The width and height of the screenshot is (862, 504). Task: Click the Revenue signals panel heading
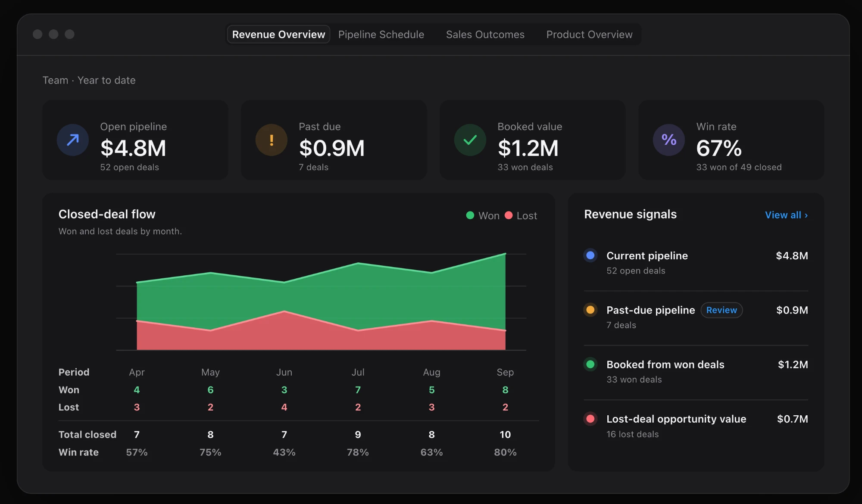click(630, 214)
